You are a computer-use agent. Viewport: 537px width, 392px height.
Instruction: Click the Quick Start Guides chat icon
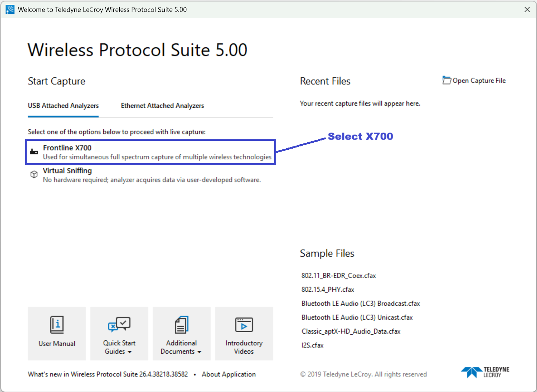point(119,324)
